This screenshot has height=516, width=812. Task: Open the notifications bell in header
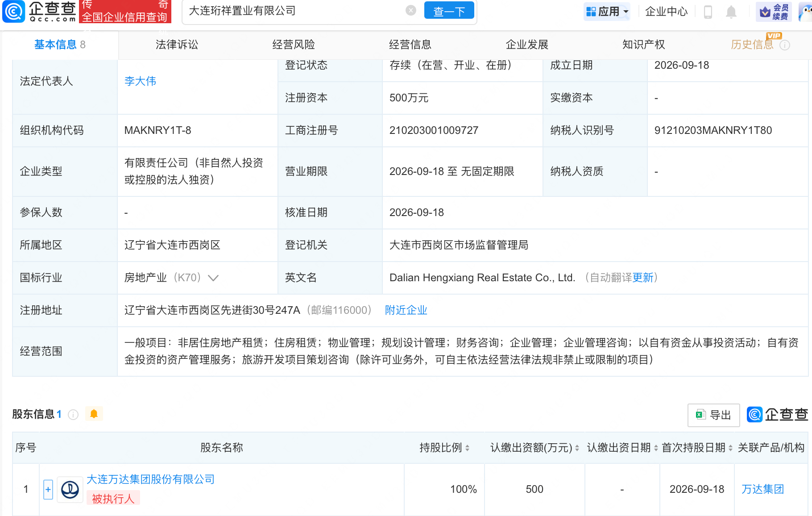click(x=731, y=12)
